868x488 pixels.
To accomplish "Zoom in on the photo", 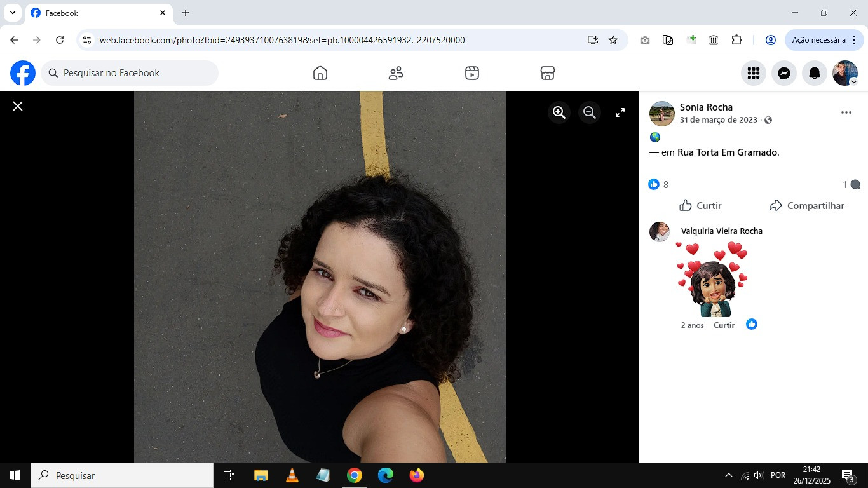I will 559,112.
